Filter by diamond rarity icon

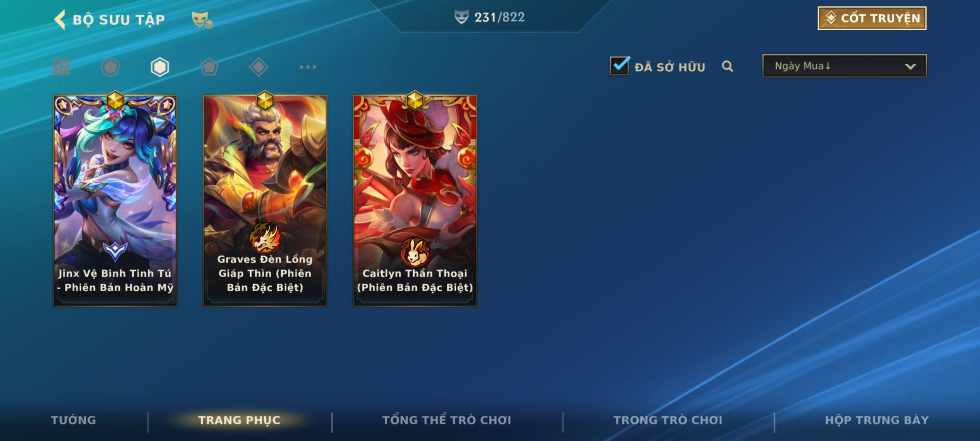point(258,67)
